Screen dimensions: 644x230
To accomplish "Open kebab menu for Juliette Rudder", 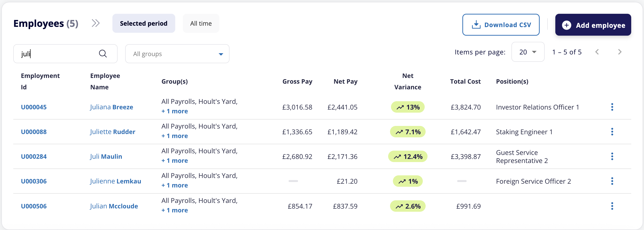I will click(612, 132).
